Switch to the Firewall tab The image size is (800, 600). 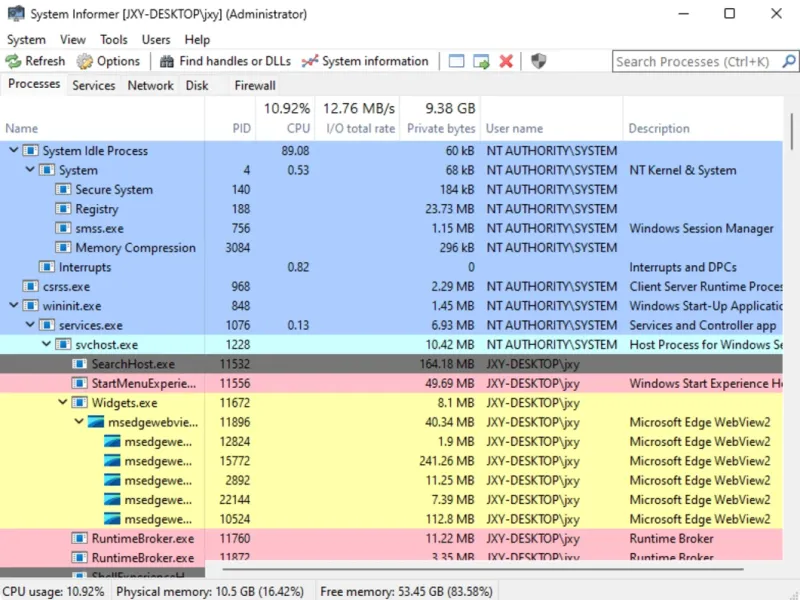point(255,85)
